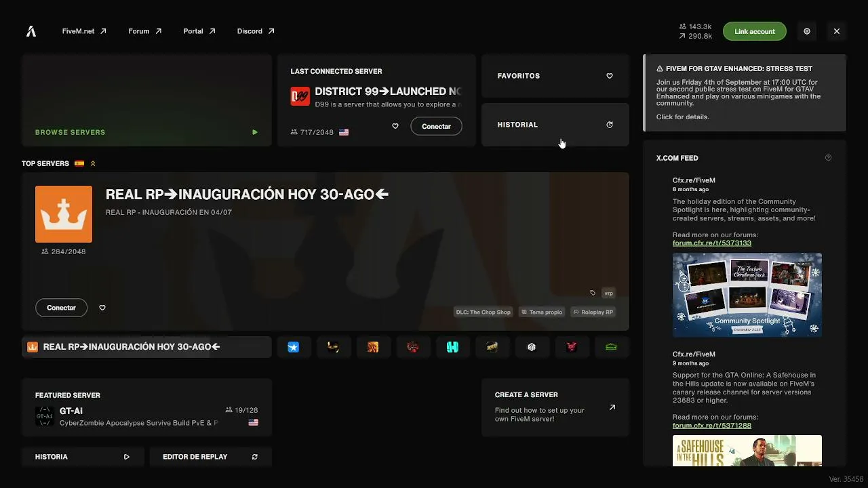Open the Historia story mode

coord(83,457)
